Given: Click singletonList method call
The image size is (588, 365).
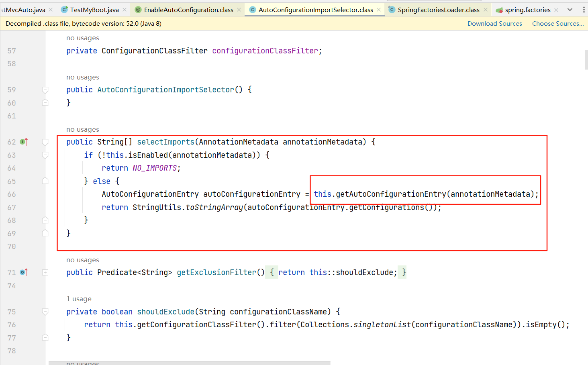Looking at the screenshot, I should click(x=382, y=325).
